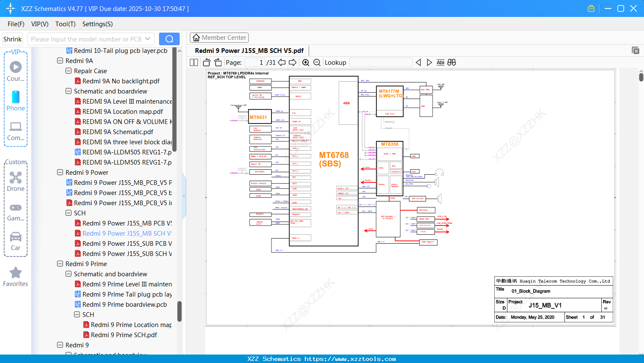Toggle the two-page split view icon
Image resolution: width=644 pixels, height=363 pixels.
click(194, 63)
